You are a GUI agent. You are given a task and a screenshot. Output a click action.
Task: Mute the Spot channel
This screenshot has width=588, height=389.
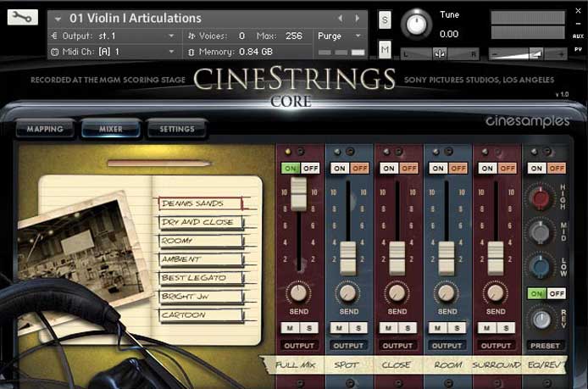(x=340, y=328)
